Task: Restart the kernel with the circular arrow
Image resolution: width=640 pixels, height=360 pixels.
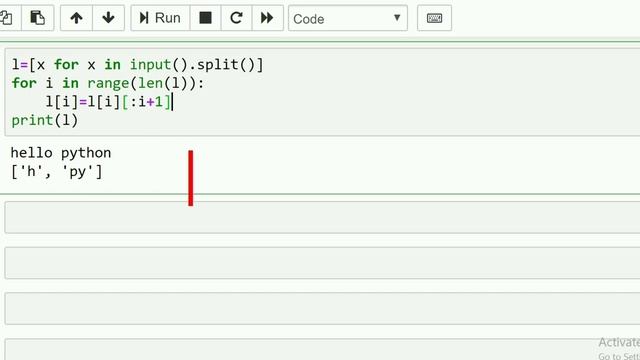Action: [236, 18]
